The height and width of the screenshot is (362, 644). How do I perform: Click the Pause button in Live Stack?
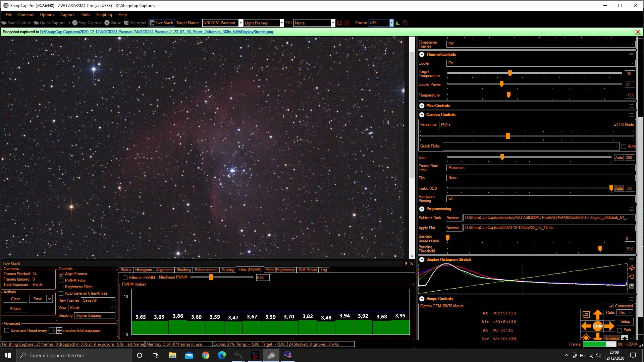(15, 309)
